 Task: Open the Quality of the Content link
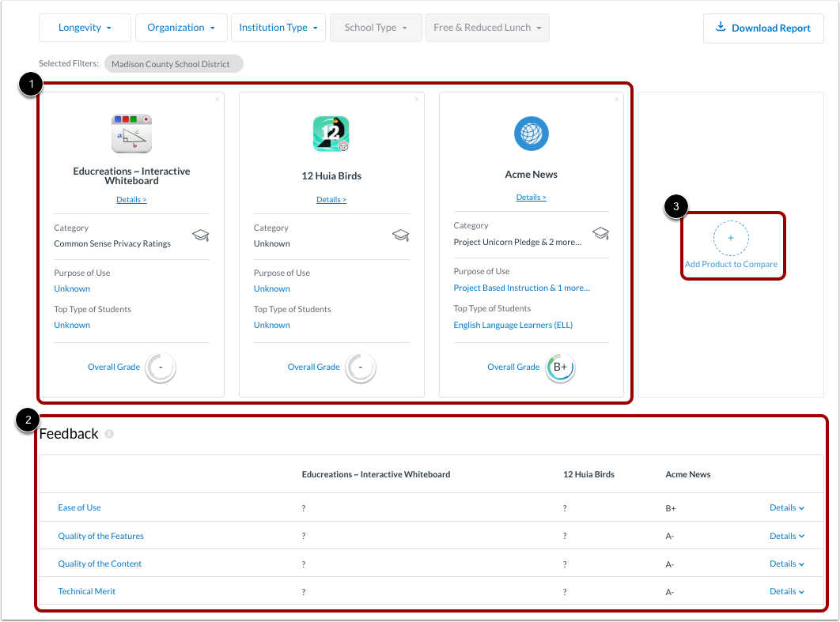point(100,564)
